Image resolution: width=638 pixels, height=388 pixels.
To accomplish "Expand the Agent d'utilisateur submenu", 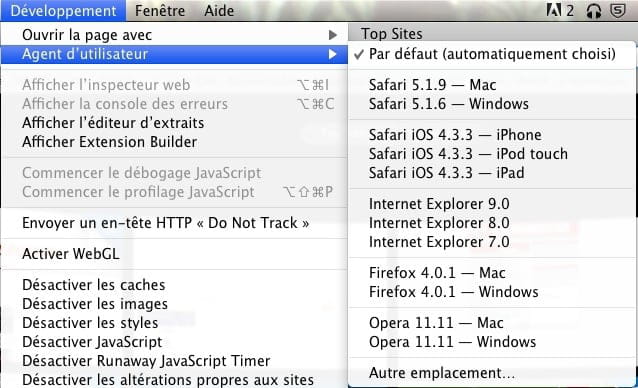I will (x=174, y=54).
